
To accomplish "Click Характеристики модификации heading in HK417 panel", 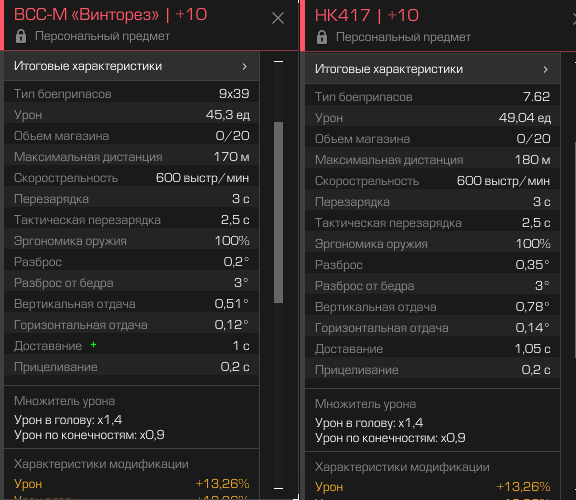I will [x=402, y=467].
